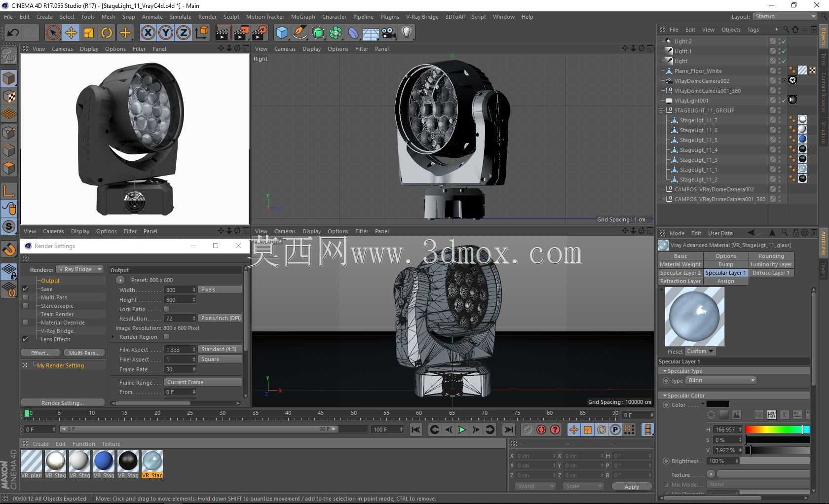Toggle the Save checkbox in Render Settings
Image resolution: width=829 pixels, height=504 pixels.
pos(25,289)
